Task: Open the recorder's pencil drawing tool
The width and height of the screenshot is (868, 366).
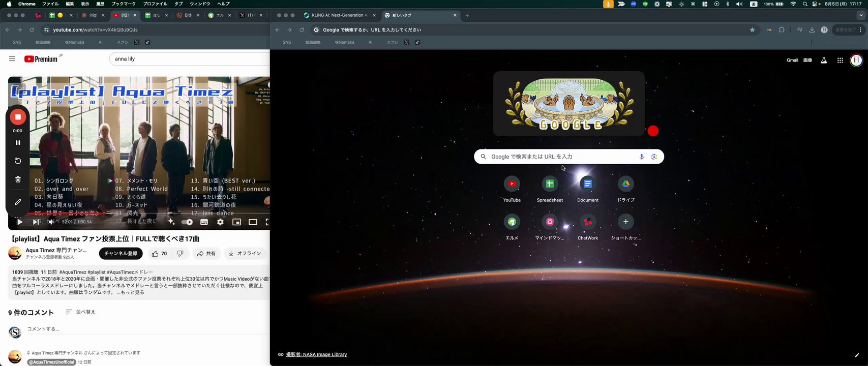Action: point(18,202)
